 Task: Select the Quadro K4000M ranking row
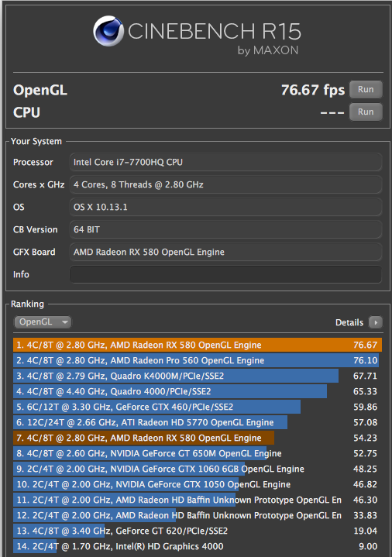(198, 376)
